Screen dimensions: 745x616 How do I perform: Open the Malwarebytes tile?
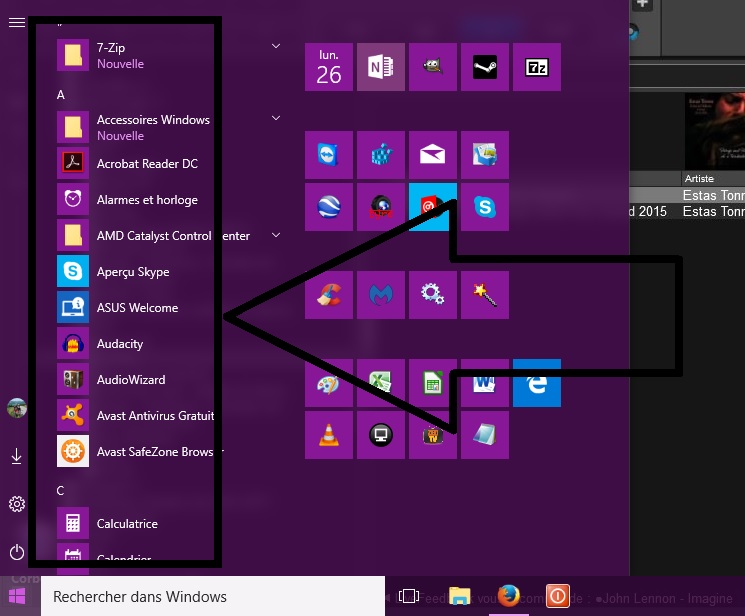pos(381,295)
